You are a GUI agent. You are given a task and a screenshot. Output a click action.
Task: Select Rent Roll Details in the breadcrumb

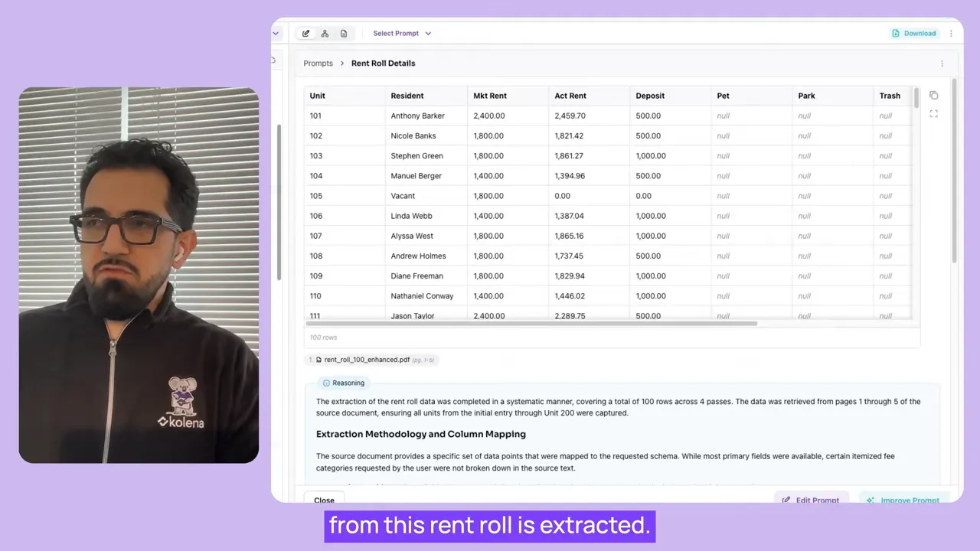[x=383, y=63]
